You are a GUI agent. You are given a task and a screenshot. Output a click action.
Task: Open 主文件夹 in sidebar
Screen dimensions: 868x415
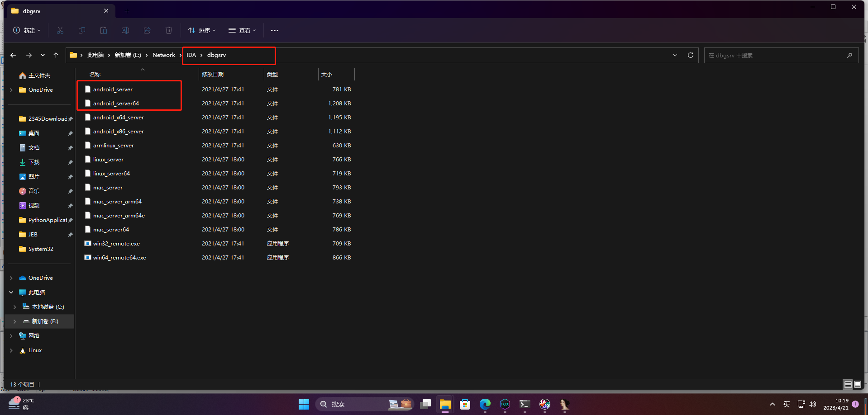coord(35,75)
